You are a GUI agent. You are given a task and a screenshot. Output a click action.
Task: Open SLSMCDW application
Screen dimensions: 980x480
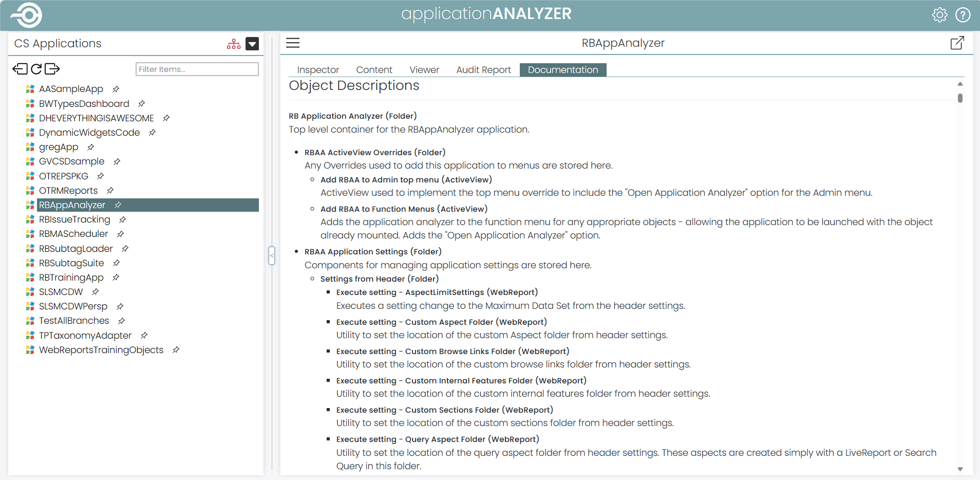[61, 291]
